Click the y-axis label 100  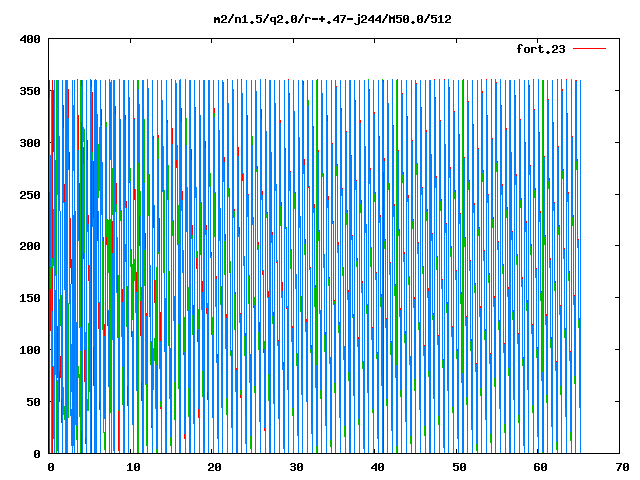click(30, 350)
